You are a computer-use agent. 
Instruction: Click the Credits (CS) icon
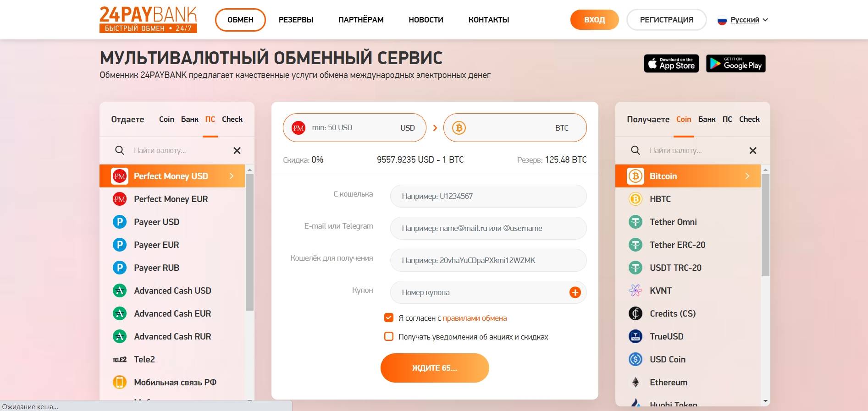click(636, 313)
